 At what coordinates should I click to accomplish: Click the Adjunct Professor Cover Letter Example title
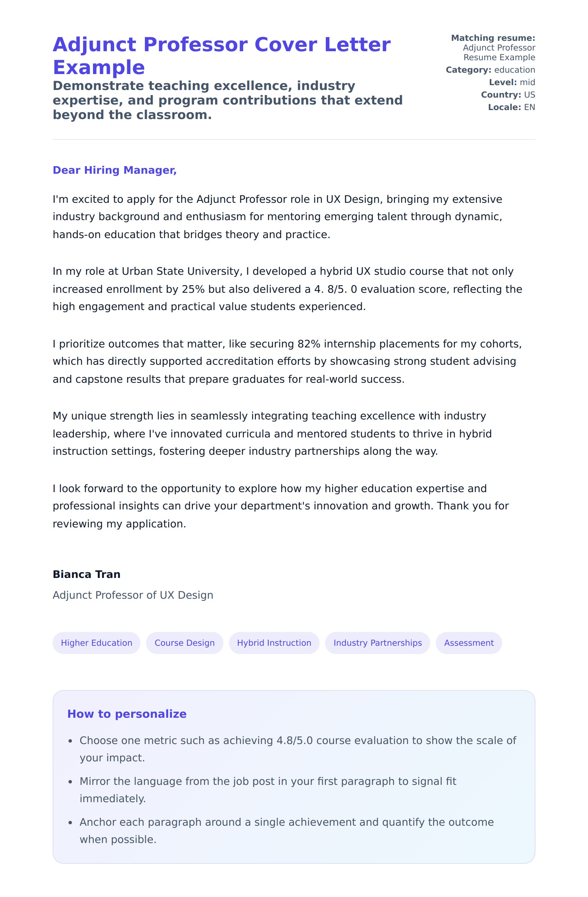221,55
